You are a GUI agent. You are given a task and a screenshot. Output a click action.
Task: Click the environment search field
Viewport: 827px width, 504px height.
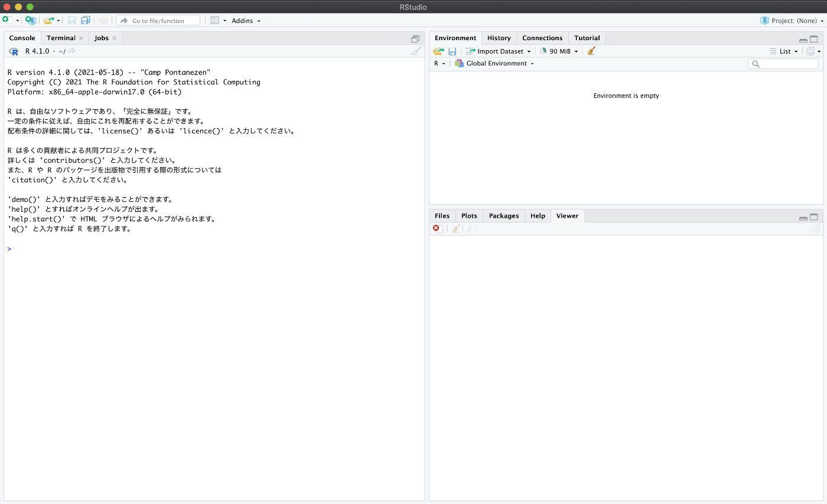tap(783, 64)
